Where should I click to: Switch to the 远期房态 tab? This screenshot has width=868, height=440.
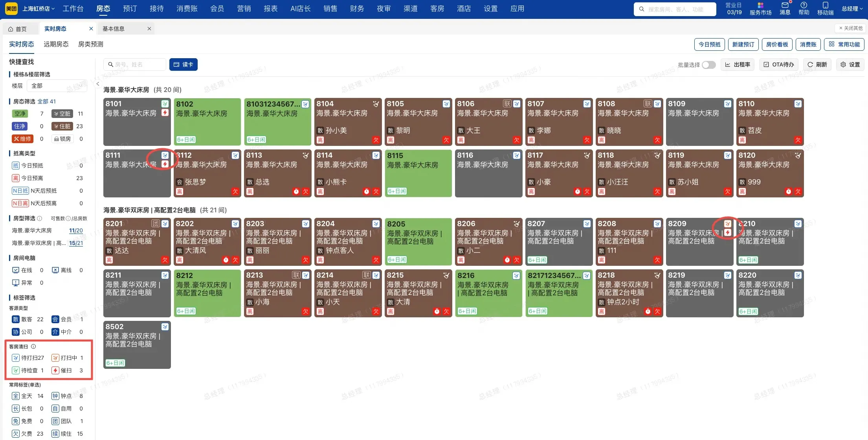56,44
